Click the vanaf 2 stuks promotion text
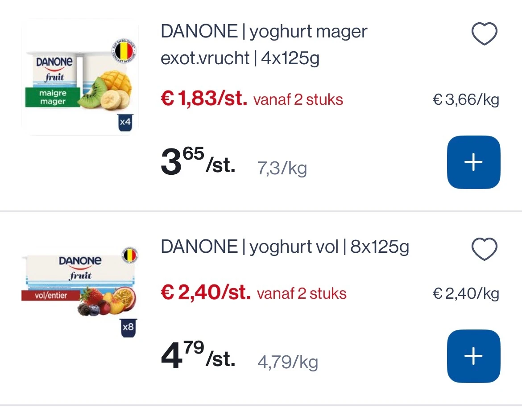522x420 pixels. (x=298, y=99)
